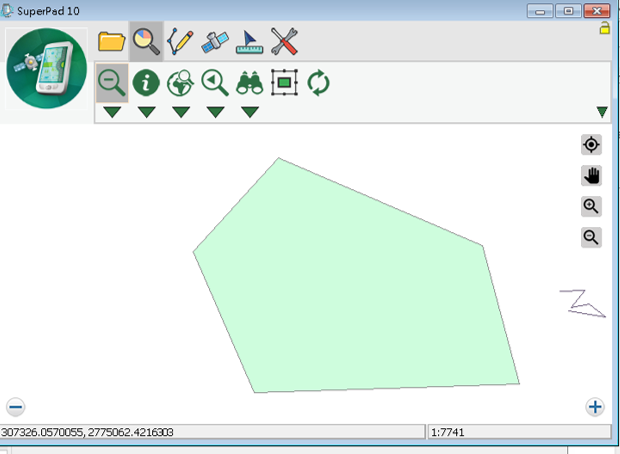Select the hand pan tool
Viewport: 620px width, 454px height.
click(x=591, y=176)
